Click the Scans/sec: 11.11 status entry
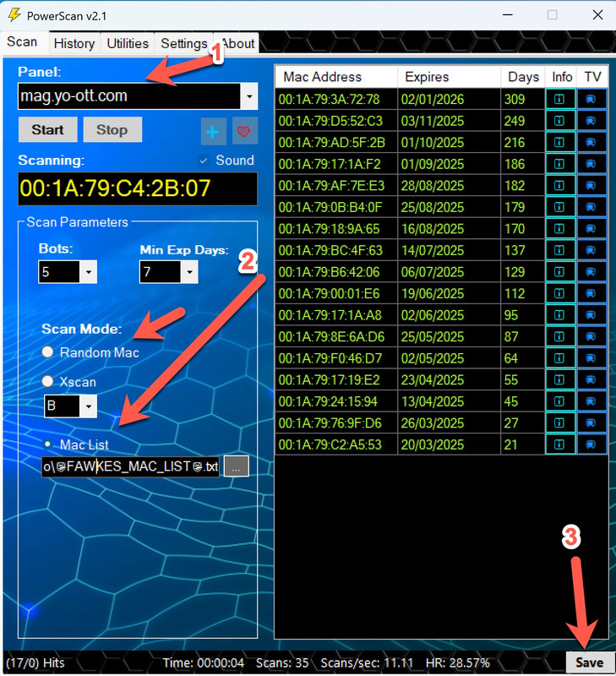 [367, 662]
